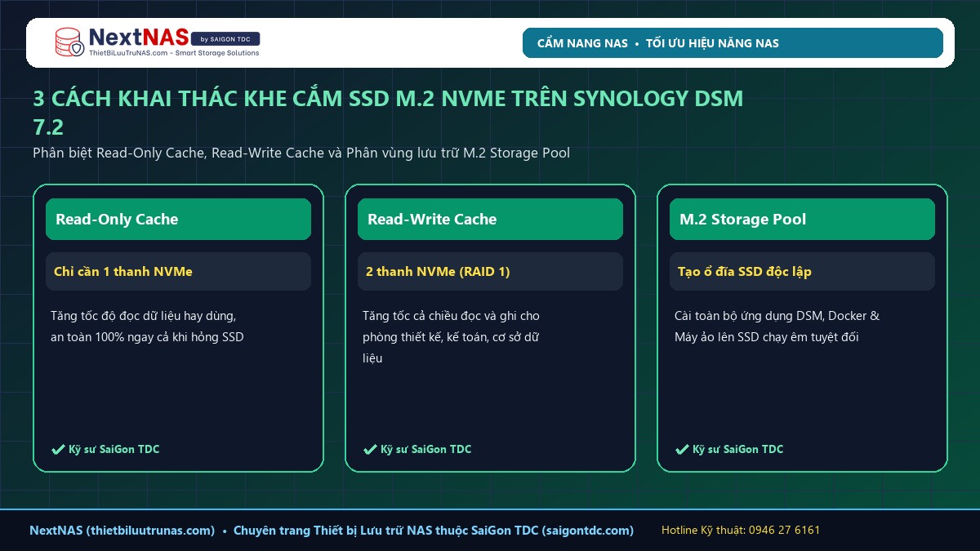
Task: Select the 'CẨM NANG NAS' breadcrumb
Action: tap(582, 43)
